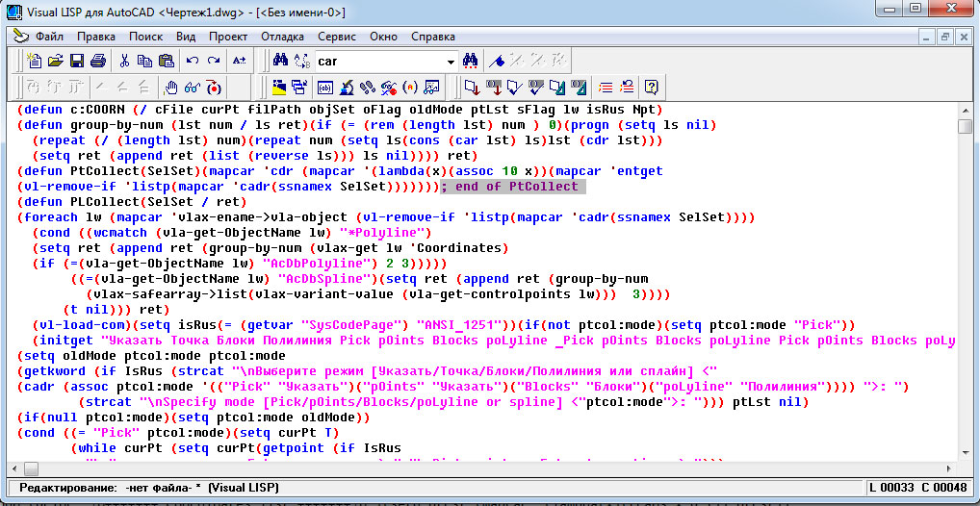Image resolution: width=980 pixels, height=506 pixels.
Task: Load the active edit window icon
Action: tap(473, 87)
